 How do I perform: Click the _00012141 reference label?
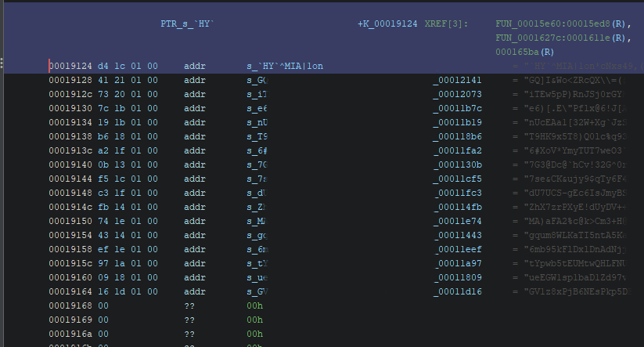(x=457, y=80)
